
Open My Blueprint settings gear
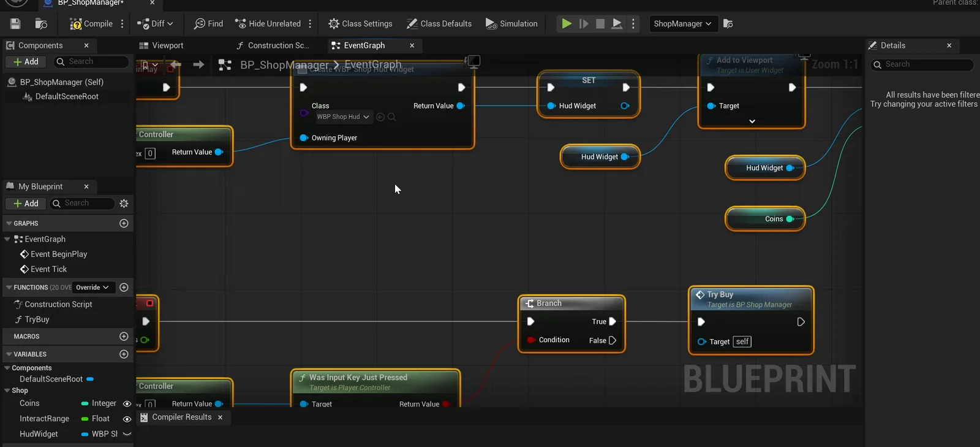(124, 204)
